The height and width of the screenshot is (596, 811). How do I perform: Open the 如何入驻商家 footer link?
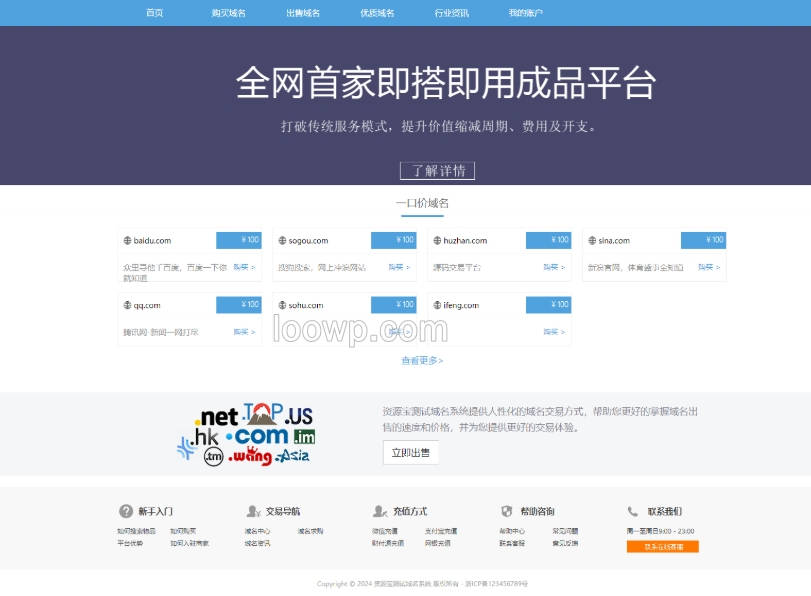189,543
